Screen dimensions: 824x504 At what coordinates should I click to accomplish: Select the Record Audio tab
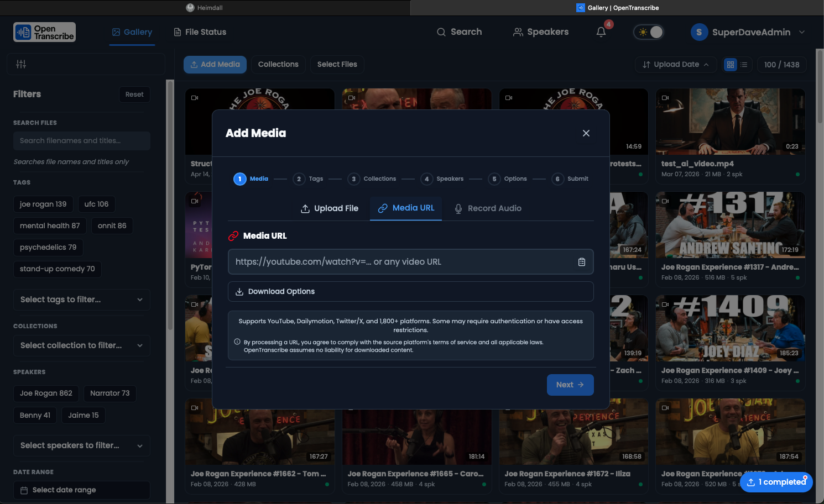[488, 208]
